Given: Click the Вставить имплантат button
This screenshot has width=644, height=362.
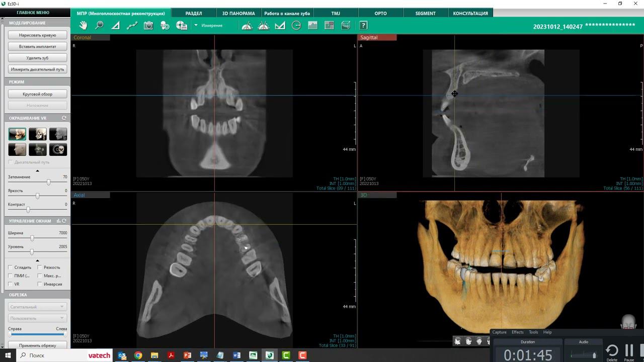Looking at the screenshot, I should [x=37, y=46].
